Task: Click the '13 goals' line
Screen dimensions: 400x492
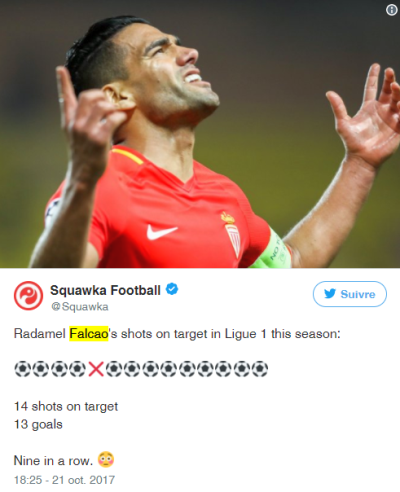Action: (x=38, y=425)
